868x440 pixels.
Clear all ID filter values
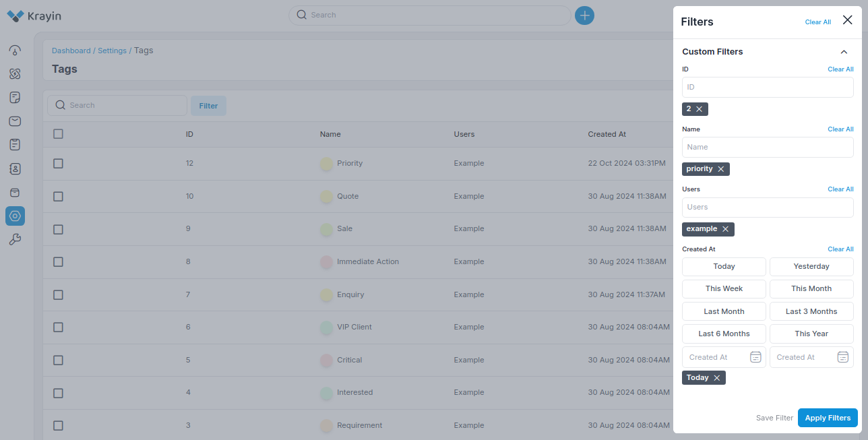tap(840, 69)
